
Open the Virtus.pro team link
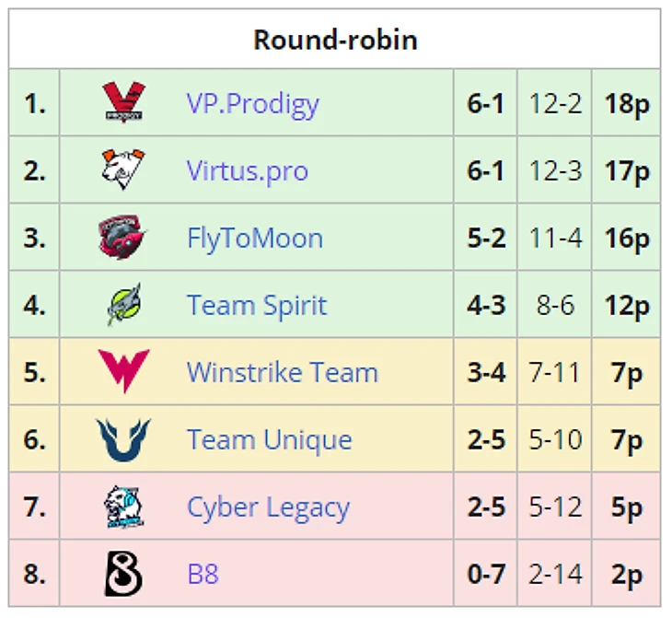pyautogui.click(x=247, y=170)
